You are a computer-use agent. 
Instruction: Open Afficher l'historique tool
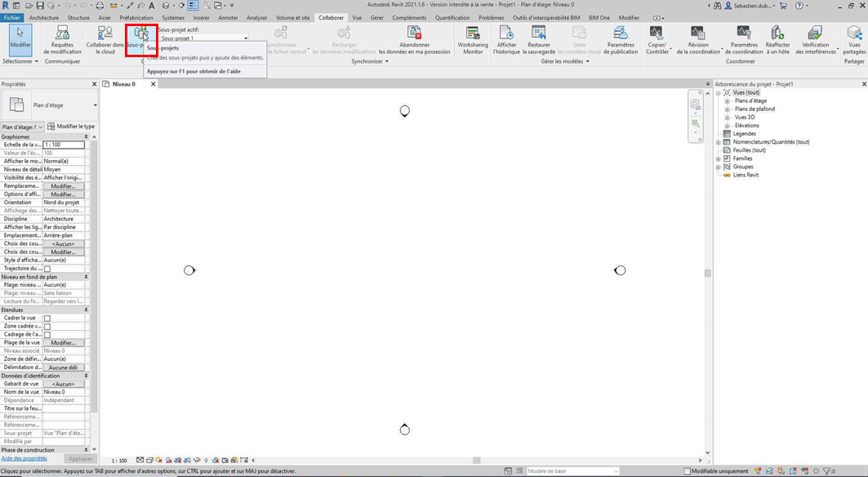[506, 33]
